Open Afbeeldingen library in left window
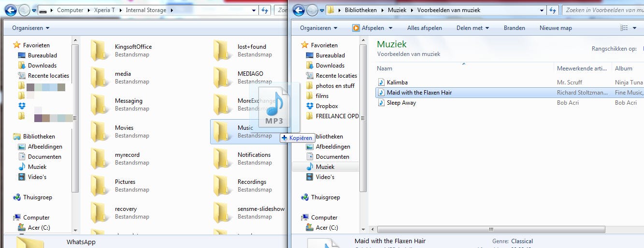The height and width of the screenshot is (248, 644). click(40, 146)
